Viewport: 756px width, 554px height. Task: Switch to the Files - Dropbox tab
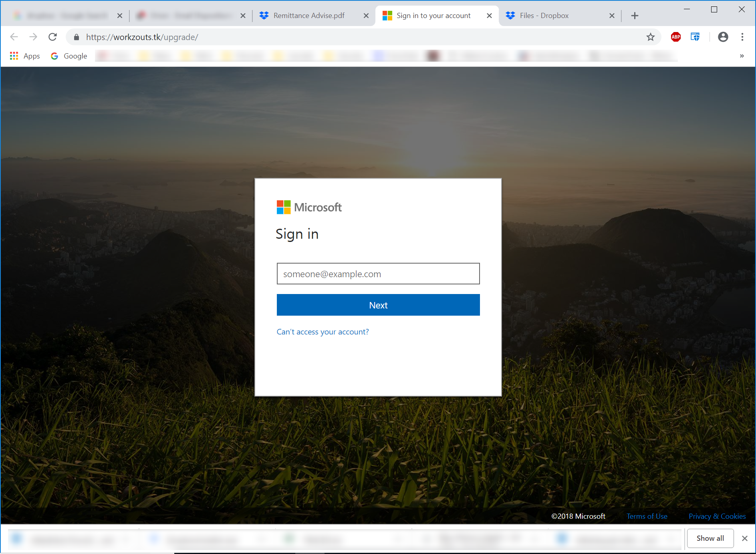pyautogui.click(x=544, y=15)
